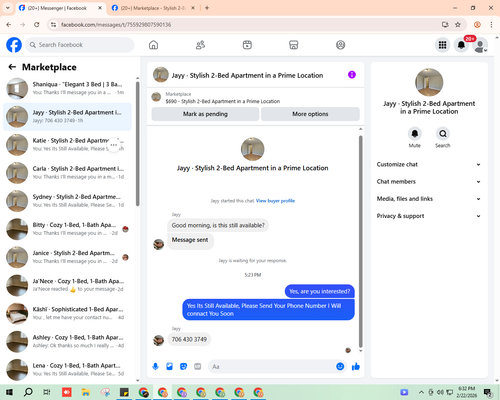Open the Marketplace storefront icon
Screen dimensions: 500x400
click(294, 45)
